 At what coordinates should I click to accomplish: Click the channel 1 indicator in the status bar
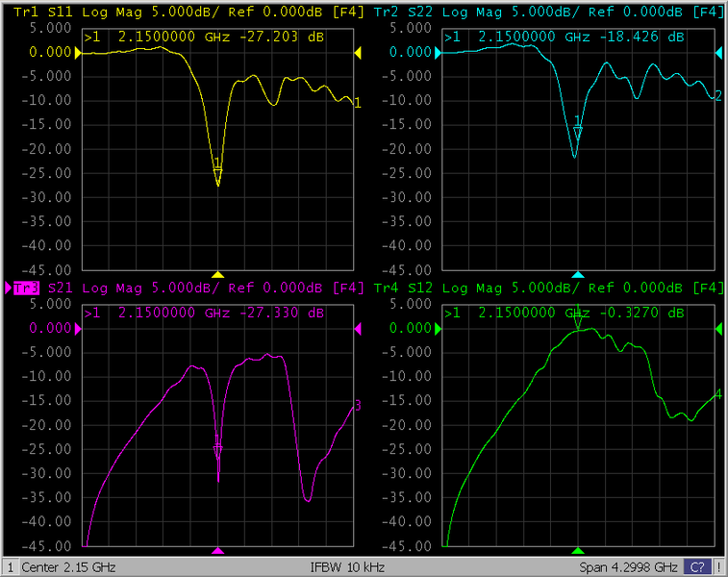10,567
